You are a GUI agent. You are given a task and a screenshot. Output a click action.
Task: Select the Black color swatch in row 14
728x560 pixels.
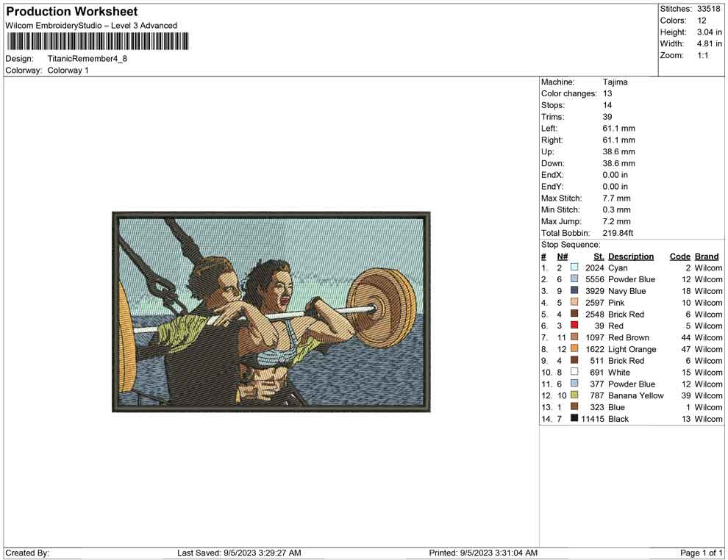pos(574,418)
